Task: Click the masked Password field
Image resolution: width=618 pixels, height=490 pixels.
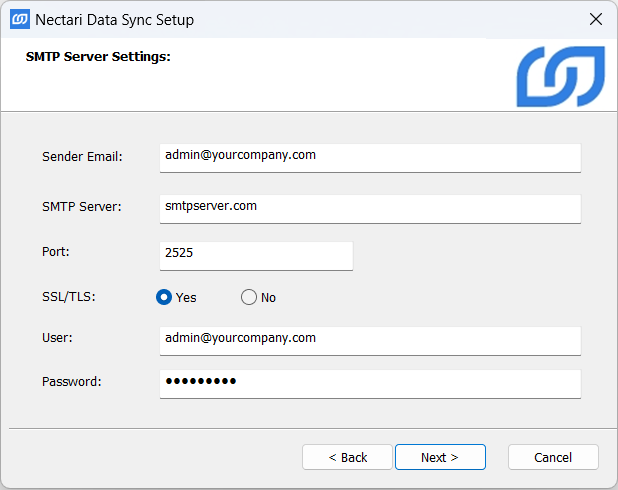Action: (370, 383)
